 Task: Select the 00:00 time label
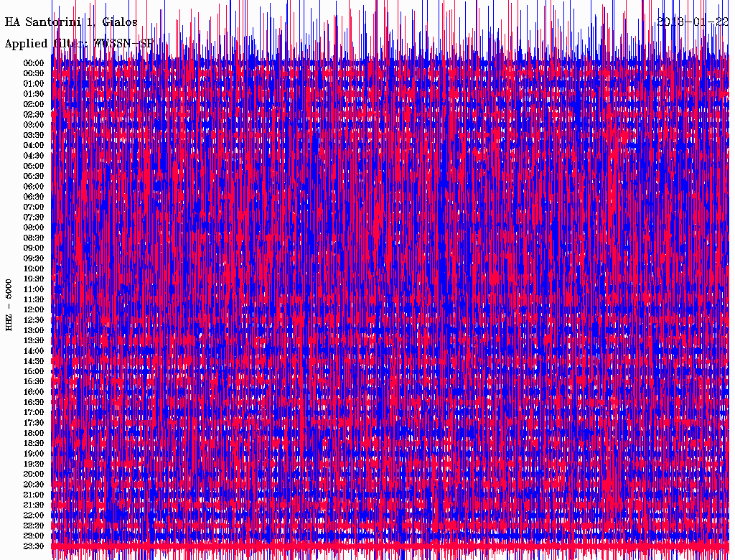coord(34,63)
